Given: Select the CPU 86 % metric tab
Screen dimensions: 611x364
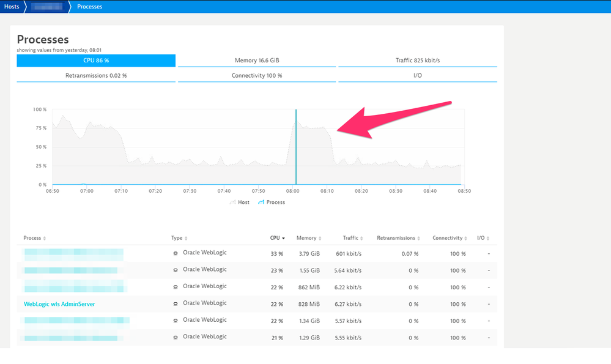Looking at the screenshot, I should coord(96,61).
